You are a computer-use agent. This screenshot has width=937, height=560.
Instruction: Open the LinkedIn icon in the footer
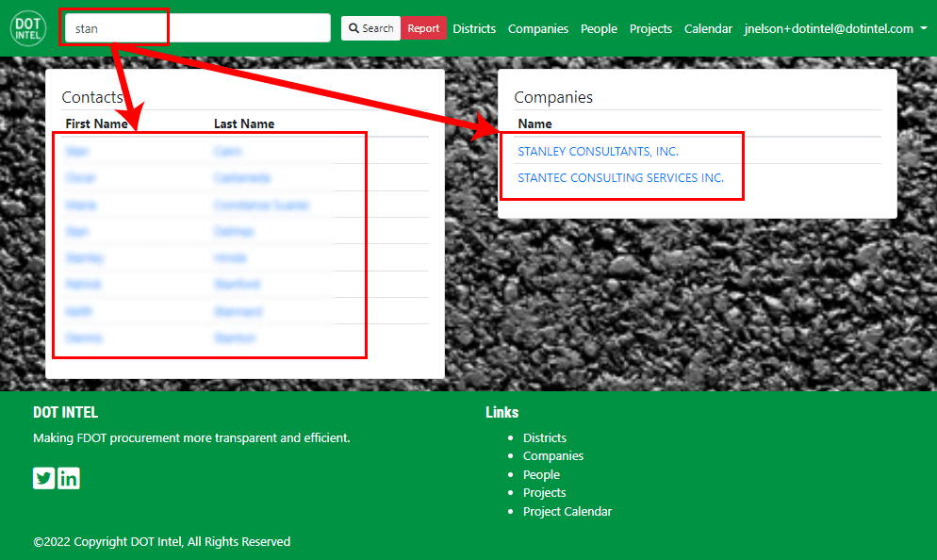[69, 478]
